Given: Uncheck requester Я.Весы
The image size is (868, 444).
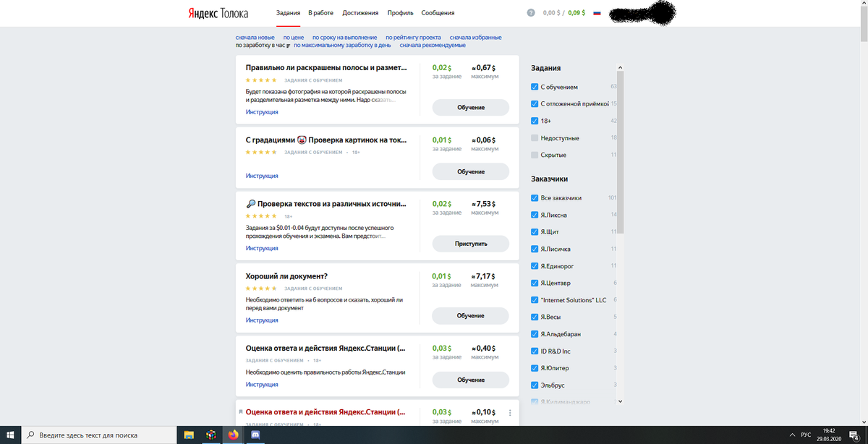Looking at the screenshot, I should [535, 317].
